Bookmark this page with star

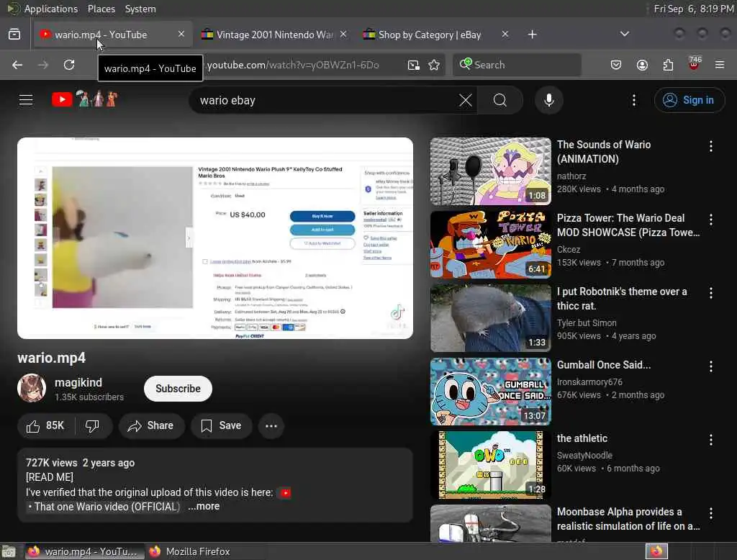pos(434,65)
